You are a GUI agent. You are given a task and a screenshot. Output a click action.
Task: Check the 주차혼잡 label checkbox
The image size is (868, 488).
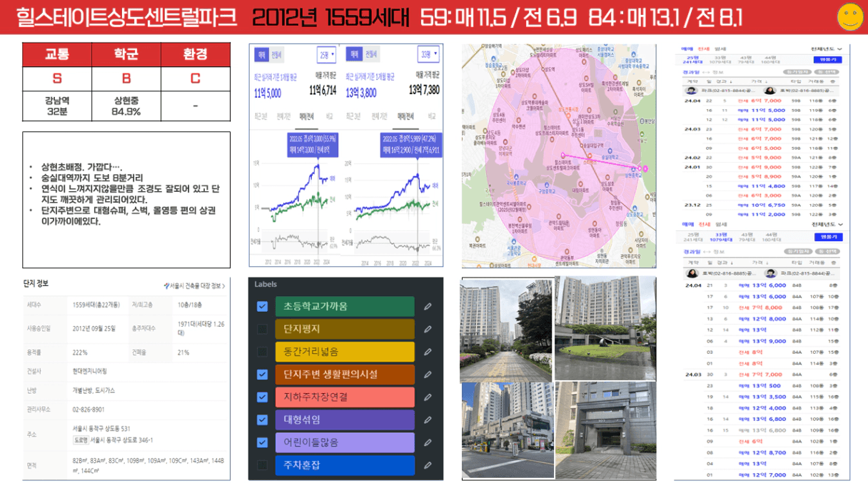[262, 466]
